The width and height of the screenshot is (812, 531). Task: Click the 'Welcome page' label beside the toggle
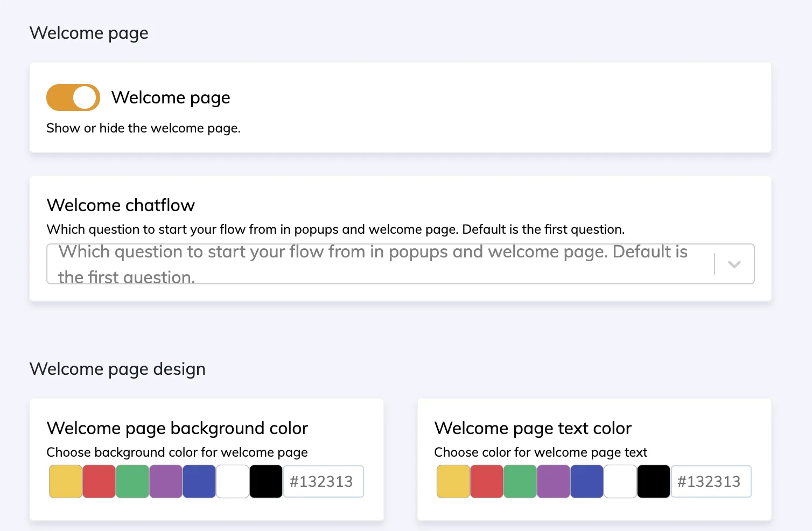pyautogui.click(x=171, y=97)
